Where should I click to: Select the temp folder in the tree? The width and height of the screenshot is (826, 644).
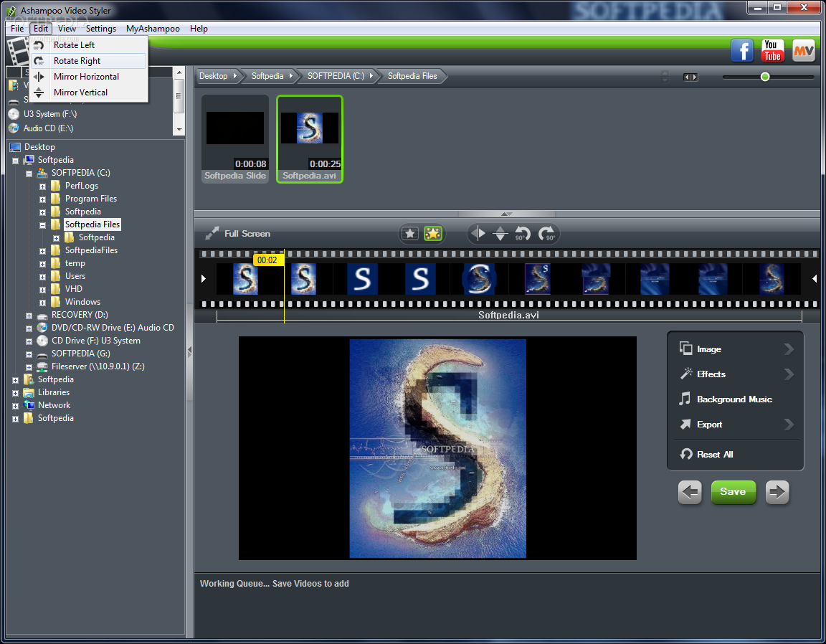[x=75, y=263]
